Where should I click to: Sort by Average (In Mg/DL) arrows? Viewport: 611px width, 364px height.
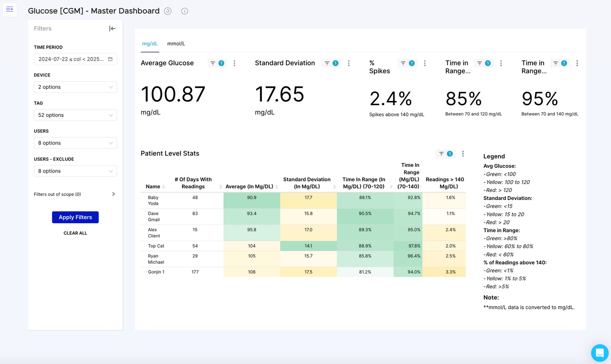(277, 187)
